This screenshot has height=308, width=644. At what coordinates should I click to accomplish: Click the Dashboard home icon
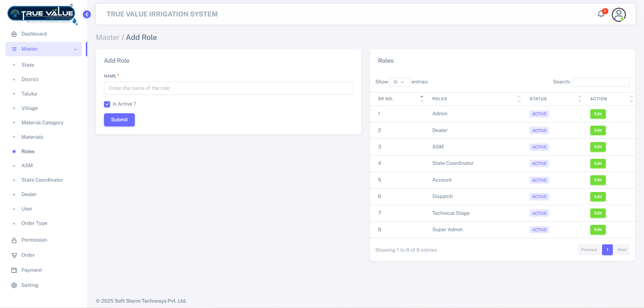pyautogui.click(x=14, y=34)
